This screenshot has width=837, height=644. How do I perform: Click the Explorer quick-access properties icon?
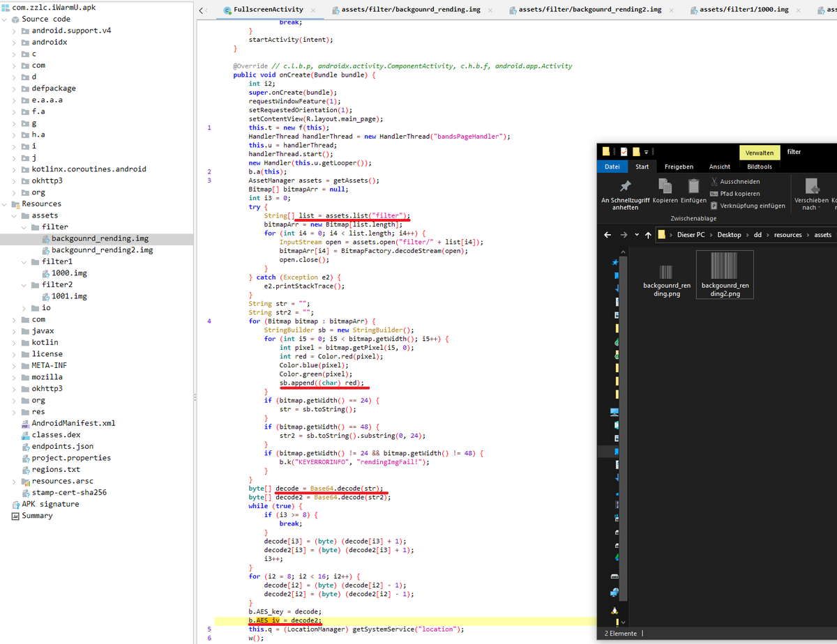coord(624,151)
